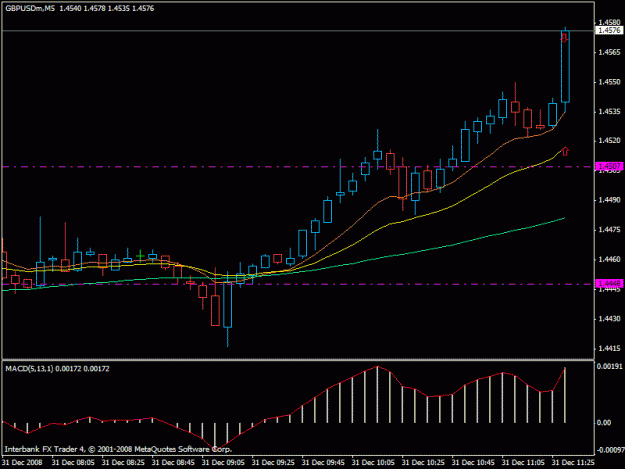Click the magenta 1.4448 level label
This screenshot has width=625, height=469.
click(609, 283)
